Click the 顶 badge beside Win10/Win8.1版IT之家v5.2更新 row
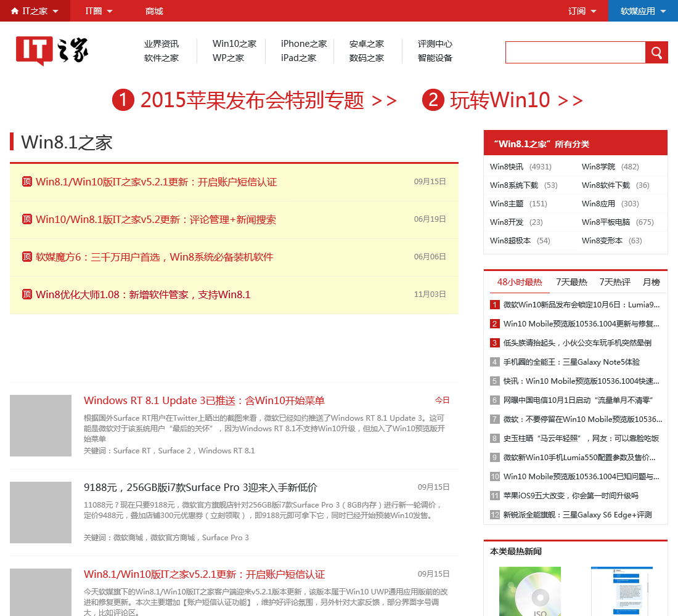Screen dimensions: 678x616 (x=27, y=219)
